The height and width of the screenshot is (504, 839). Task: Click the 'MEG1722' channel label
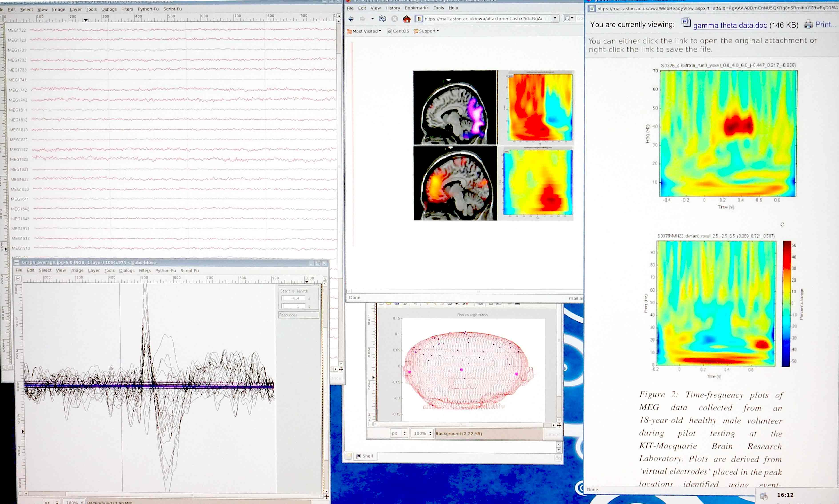pos(17,30)
